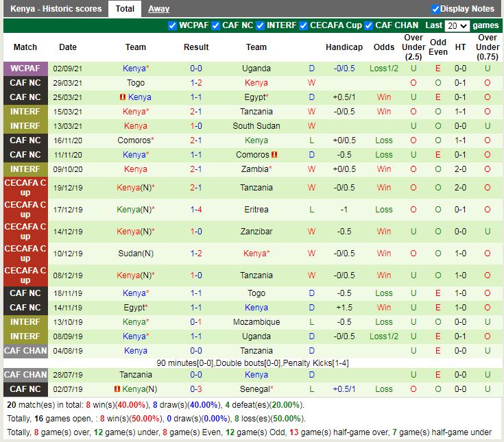
Task: Open Kenya team link in 02/09/21 row
Action: pyautogui.click(x=134, y=69)
